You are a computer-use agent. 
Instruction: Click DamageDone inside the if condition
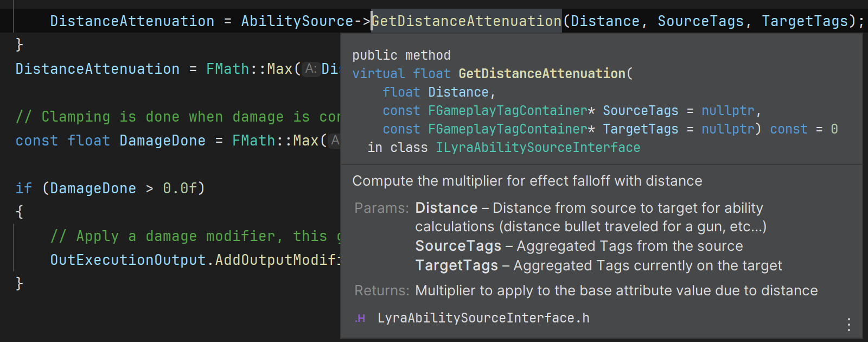(93, 188)
